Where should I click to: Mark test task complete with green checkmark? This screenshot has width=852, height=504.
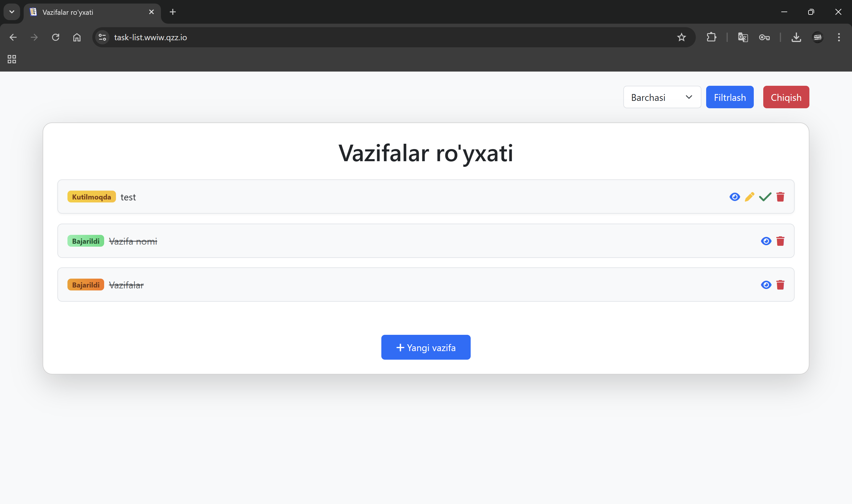[765, 197]
